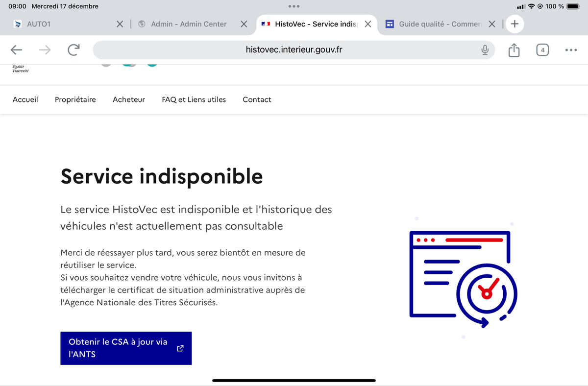Open the browser three-dot more menu
This screenshot has width=588, height=386.
571,50
